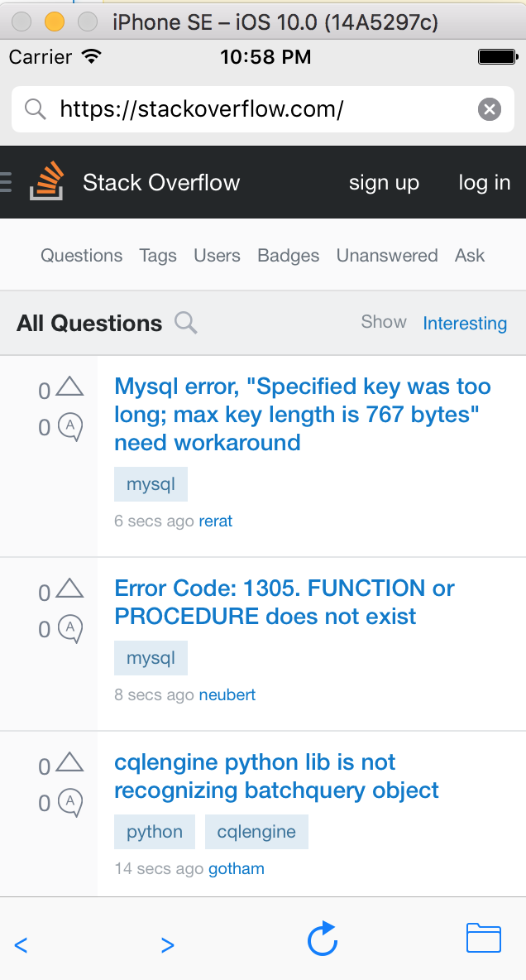
Task: Open cqlengine python lib batchquery question
Action: 276,776
